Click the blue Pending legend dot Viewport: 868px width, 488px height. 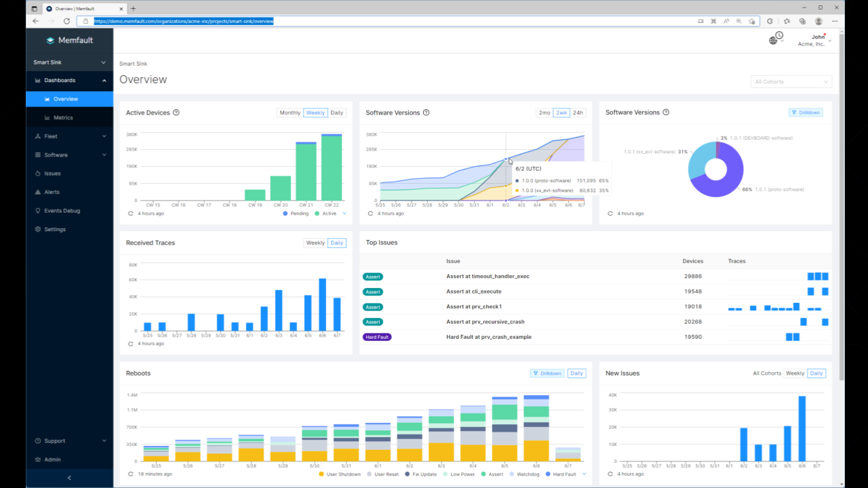point(285,213)
